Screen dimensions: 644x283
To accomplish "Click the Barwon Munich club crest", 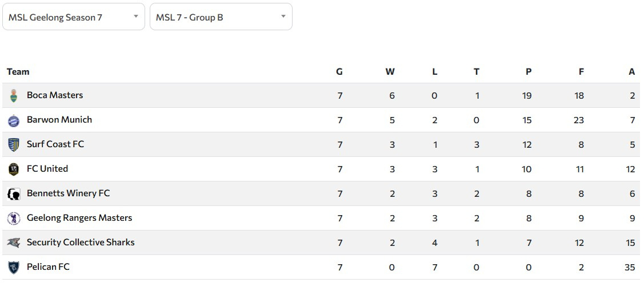I will click(14, 120).
